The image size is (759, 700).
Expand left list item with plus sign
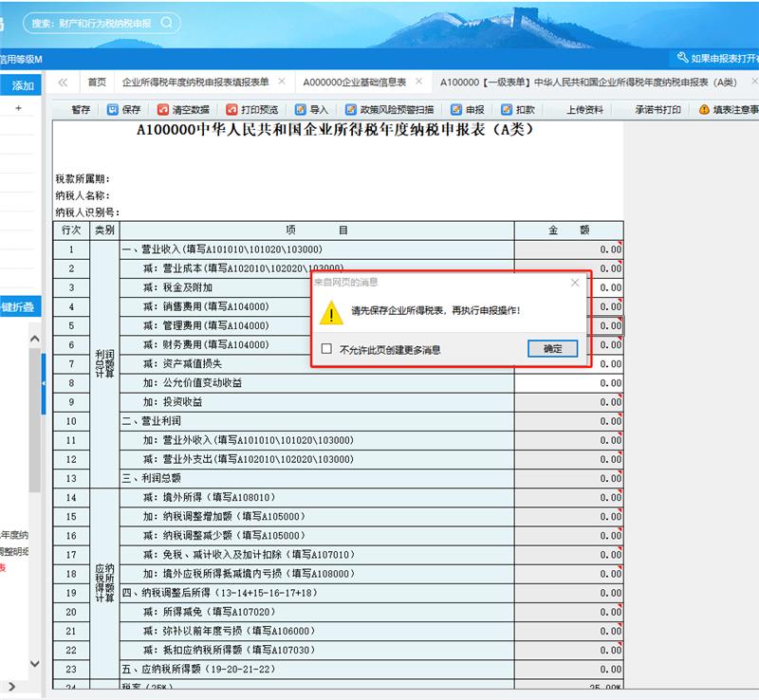pos(18,109)
